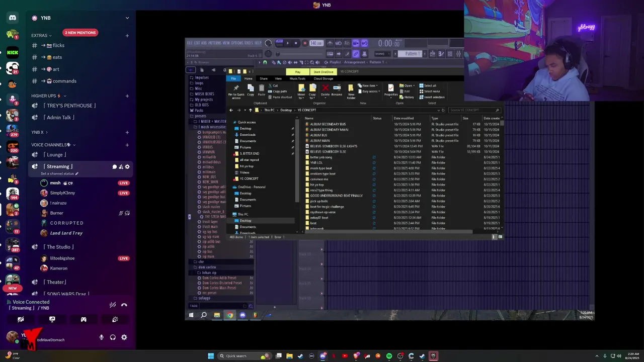Toggle noise suppression in voice panel
644x362 pixels.
pyautogui.click(x=113, y=305)
